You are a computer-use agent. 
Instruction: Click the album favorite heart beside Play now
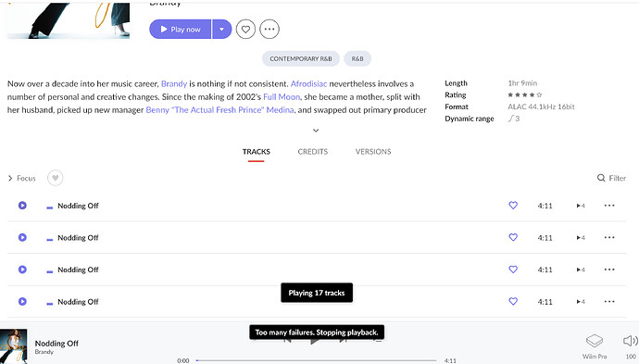tap(245, 30)
